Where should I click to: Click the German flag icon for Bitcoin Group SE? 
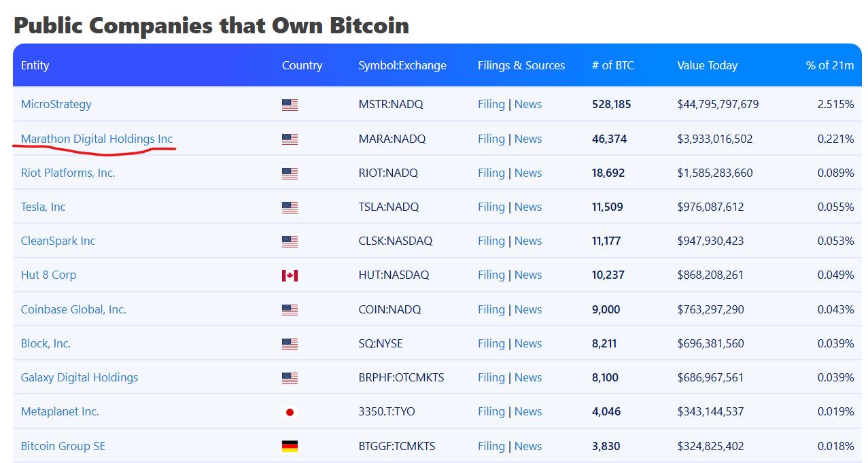pyautogui.click(x=290, y=446)
